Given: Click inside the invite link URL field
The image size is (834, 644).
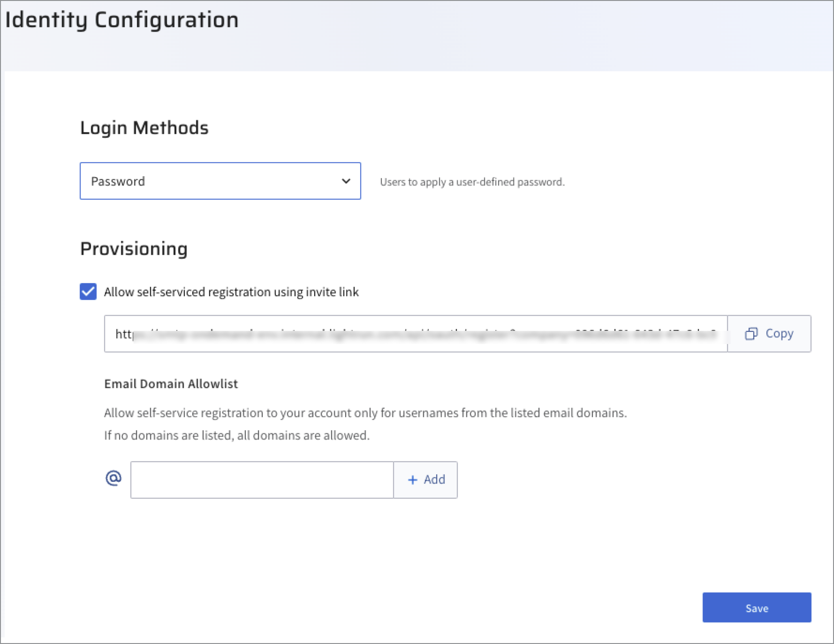Looking at the screenshot, I should (x=416, y=334).
